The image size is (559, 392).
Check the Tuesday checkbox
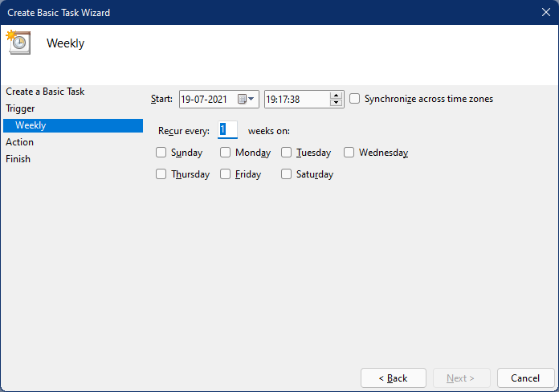click(286, 153)
